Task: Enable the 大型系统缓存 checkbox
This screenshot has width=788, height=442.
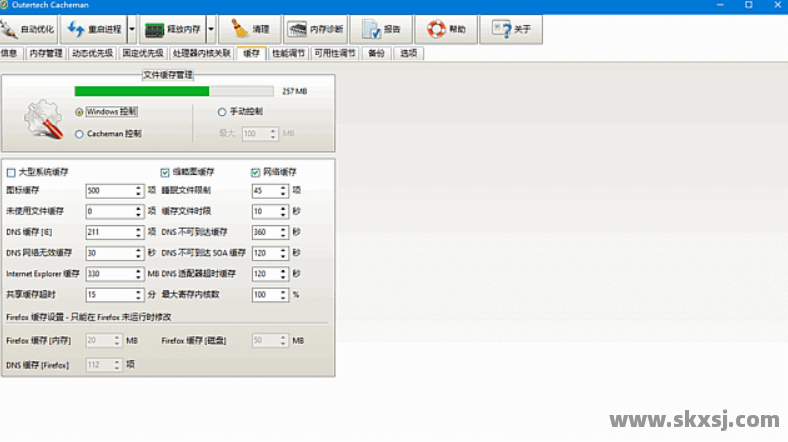Action: pyautogui.click(x=11, y=172)
